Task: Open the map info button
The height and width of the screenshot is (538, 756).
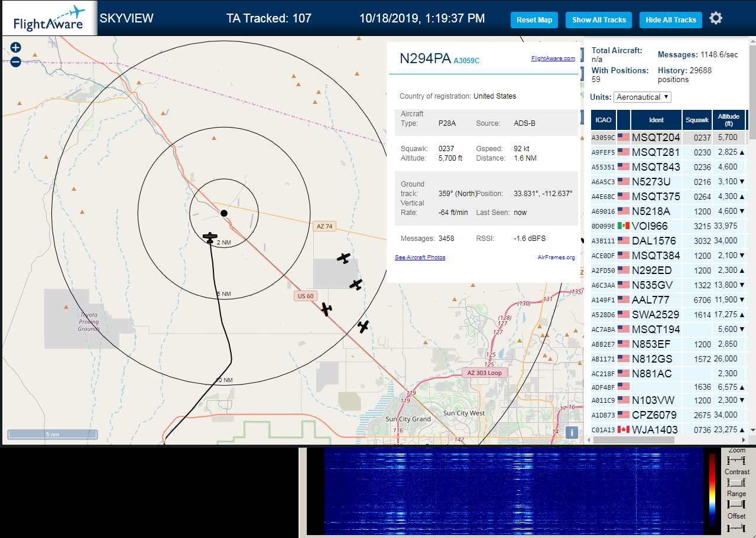Action: [571, 432]
